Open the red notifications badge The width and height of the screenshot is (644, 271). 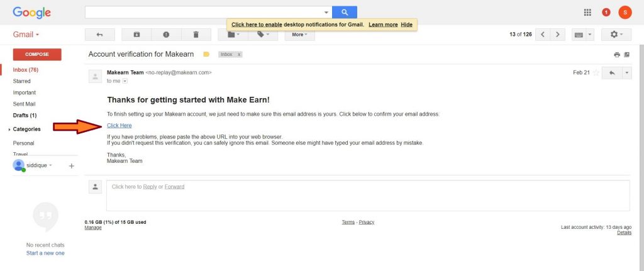[x=606, y=12]
